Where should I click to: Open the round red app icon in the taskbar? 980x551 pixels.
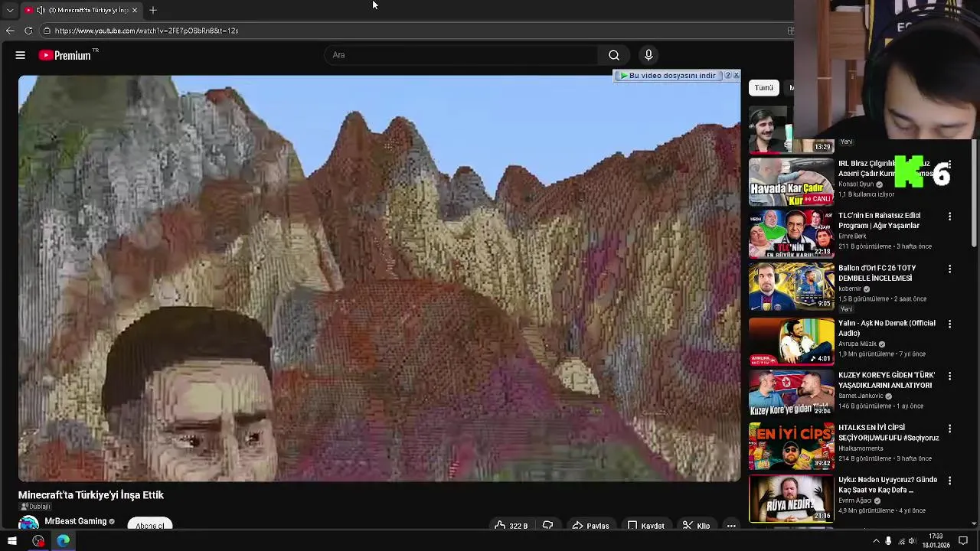(38, 541)
